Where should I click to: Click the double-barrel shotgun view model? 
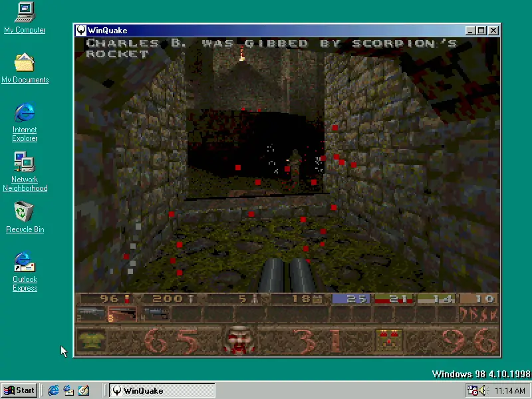coord(287,275)
